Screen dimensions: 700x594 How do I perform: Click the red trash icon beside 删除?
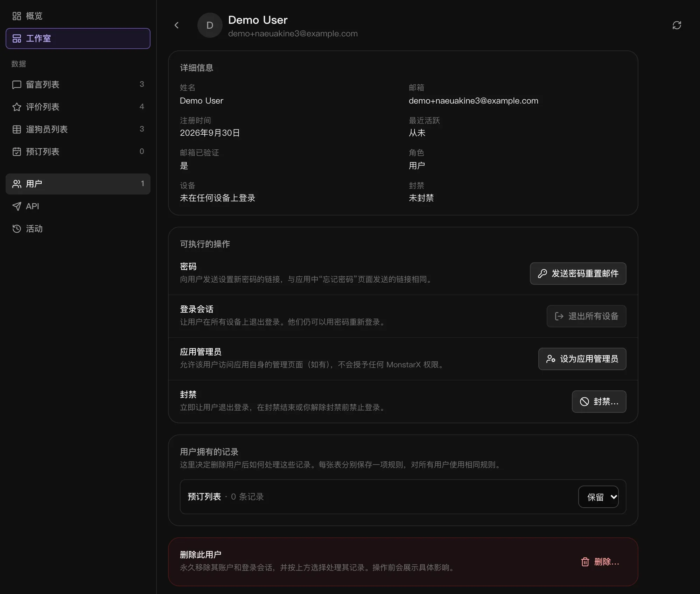(585, 562)
